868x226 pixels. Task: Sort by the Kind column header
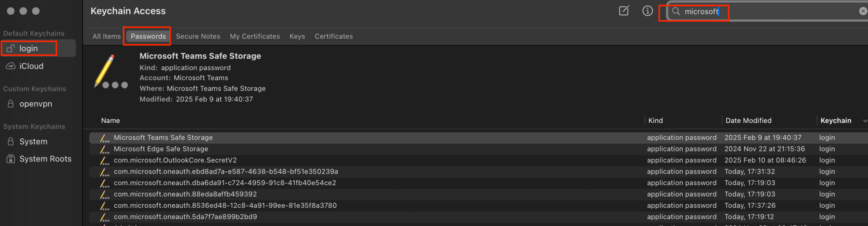click(655, 121)
